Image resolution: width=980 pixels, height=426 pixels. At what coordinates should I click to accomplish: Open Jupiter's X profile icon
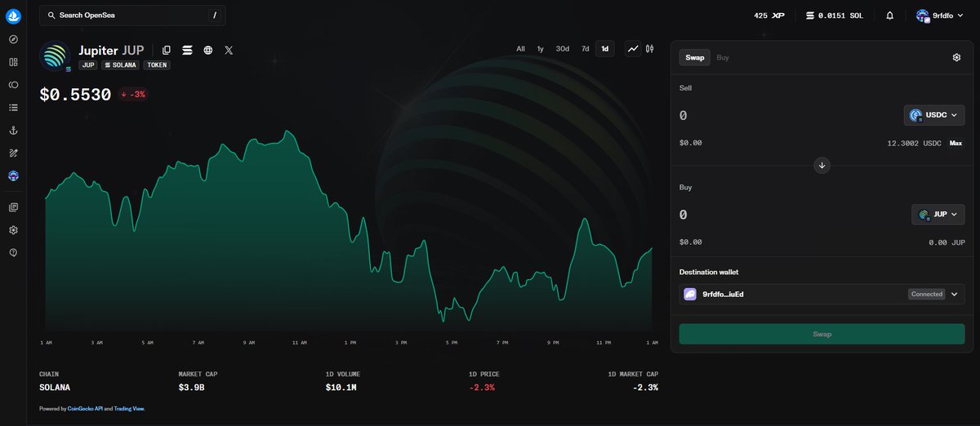(229, 51)
